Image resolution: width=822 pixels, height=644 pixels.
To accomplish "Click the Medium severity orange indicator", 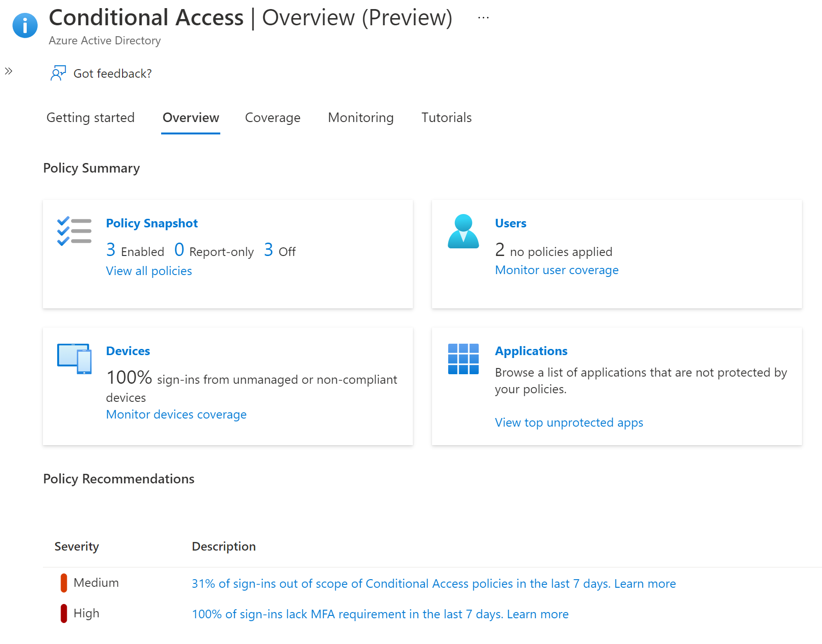I will 64,583.
